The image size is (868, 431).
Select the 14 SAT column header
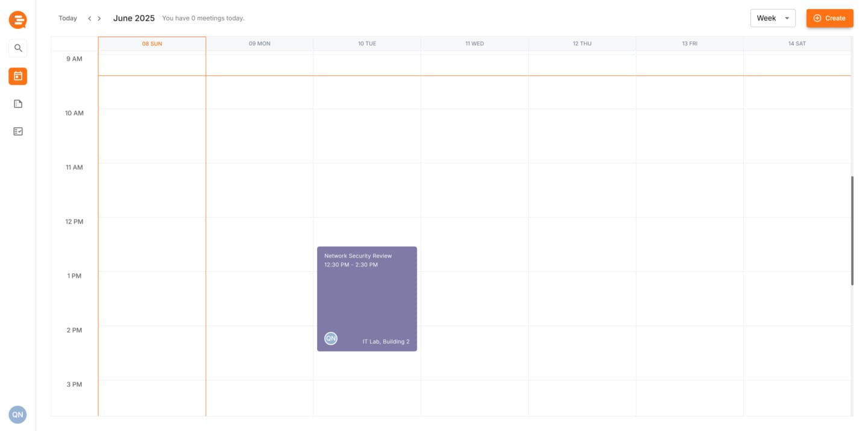point(797,44)
